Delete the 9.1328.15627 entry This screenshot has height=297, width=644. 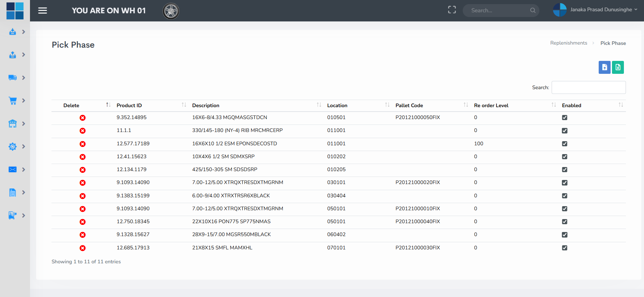point(82,235)
